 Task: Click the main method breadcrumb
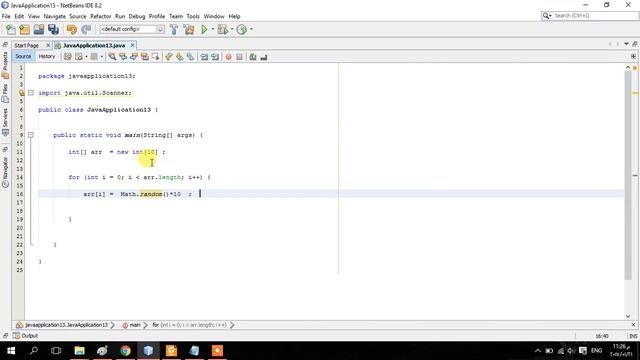tap(131, 325)
